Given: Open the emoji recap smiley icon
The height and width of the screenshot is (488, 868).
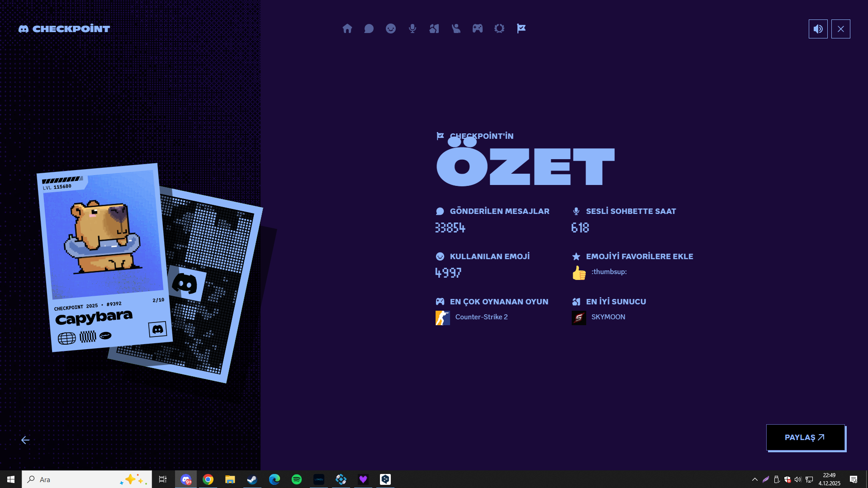Looking at the screenshot, I should [390, 28].
